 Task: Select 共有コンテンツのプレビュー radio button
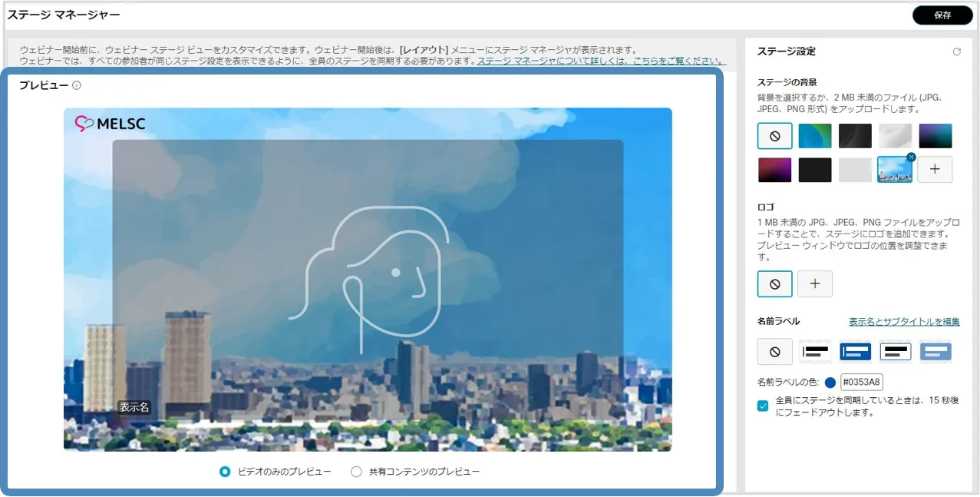(x=356, y=472)
